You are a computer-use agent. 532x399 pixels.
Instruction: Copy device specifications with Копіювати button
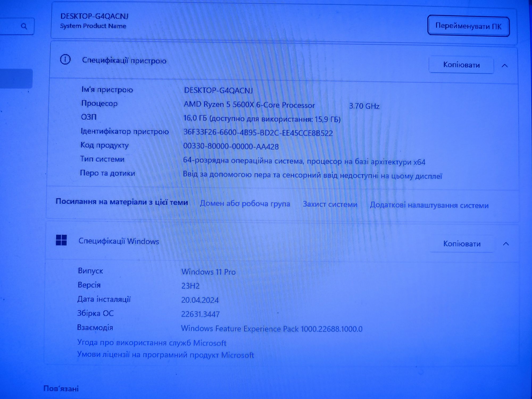(x=462, y=65)
